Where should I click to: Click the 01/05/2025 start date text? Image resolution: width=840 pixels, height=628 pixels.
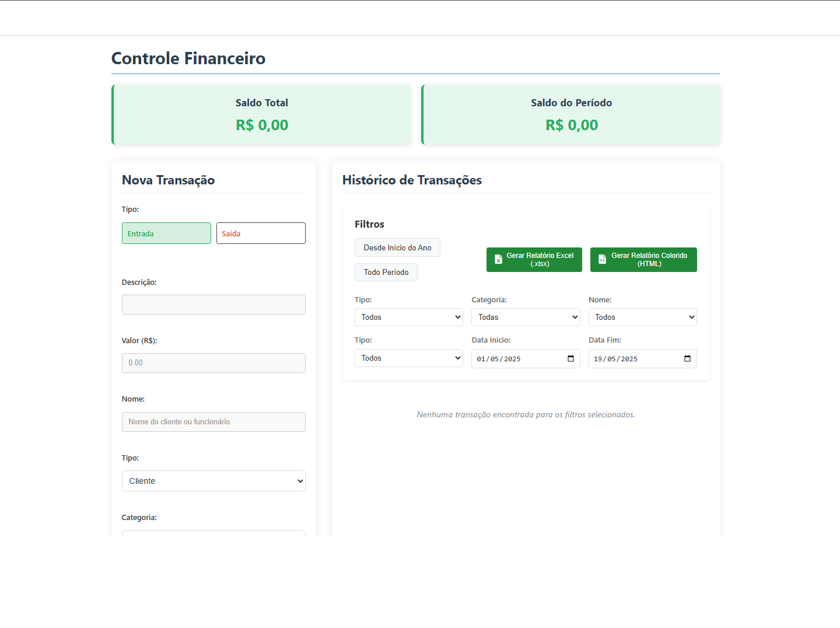[x=499, y=359]
